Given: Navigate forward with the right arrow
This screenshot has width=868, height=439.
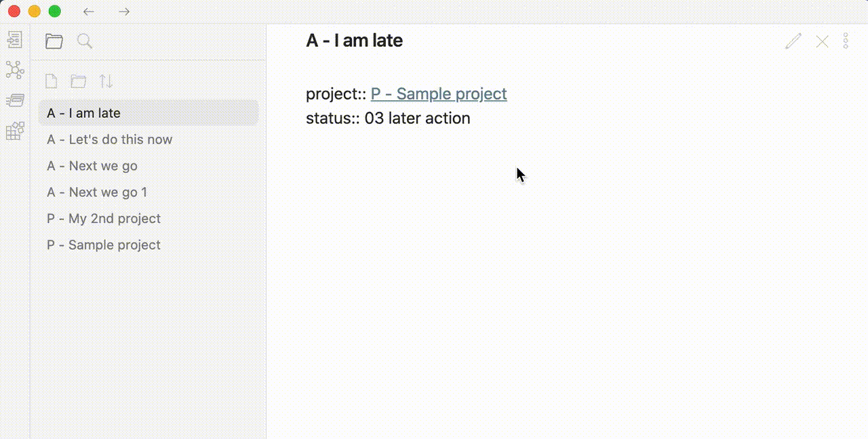Looking at the screenshot, I should coord(124,12).
